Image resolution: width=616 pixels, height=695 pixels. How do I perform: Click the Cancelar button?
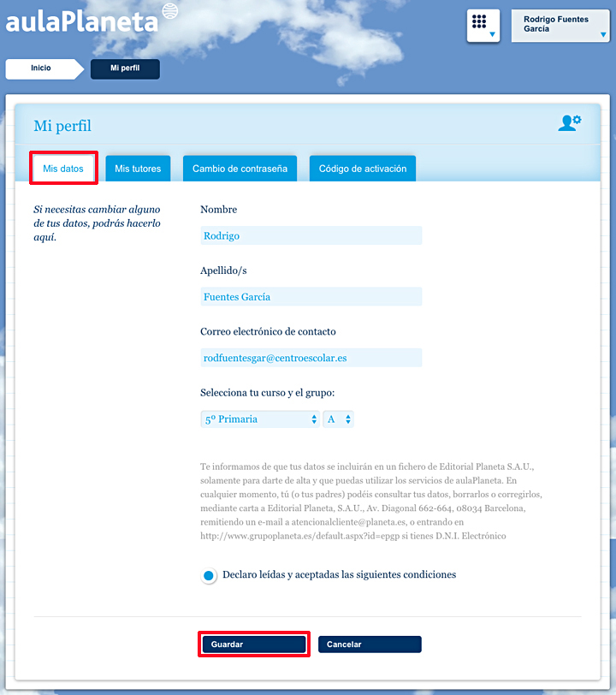coord(370,645)
